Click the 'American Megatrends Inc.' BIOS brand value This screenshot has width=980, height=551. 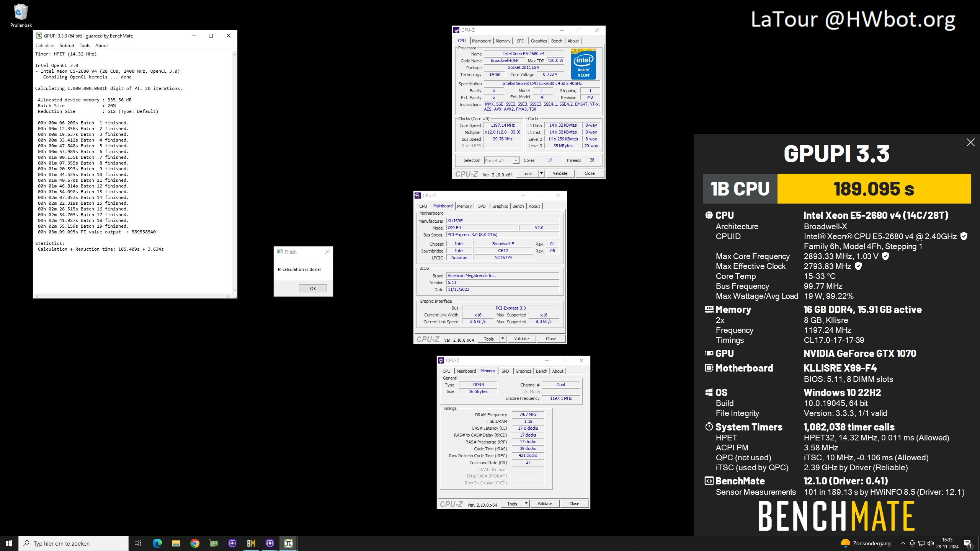[503, 275]
